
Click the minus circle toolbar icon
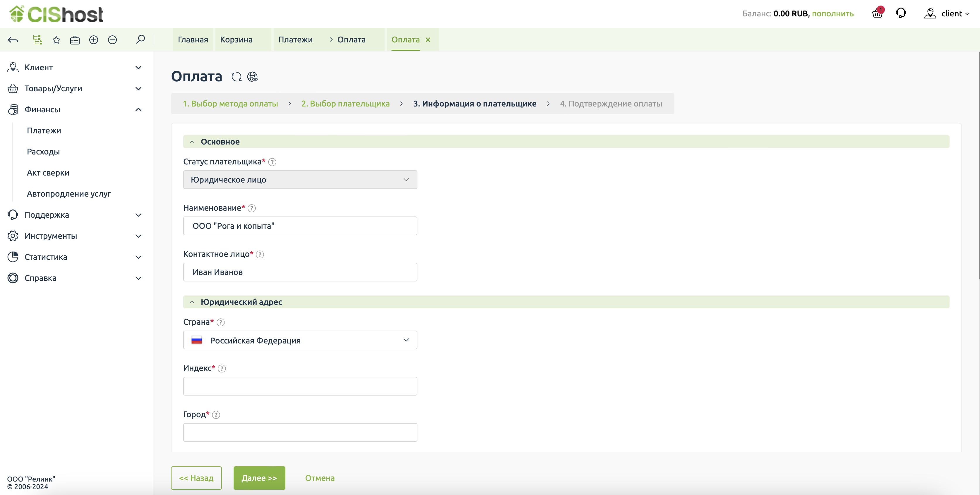pos(112,40)
